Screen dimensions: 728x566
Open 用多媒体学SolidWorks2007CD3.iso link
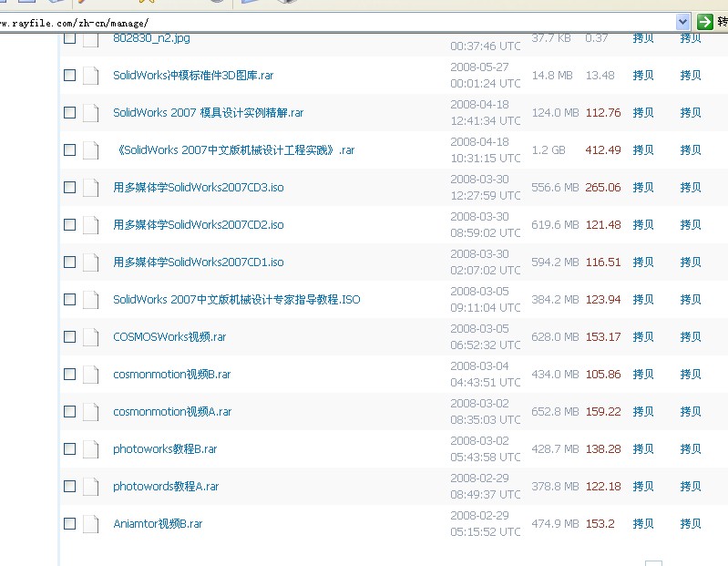point(199,188)
